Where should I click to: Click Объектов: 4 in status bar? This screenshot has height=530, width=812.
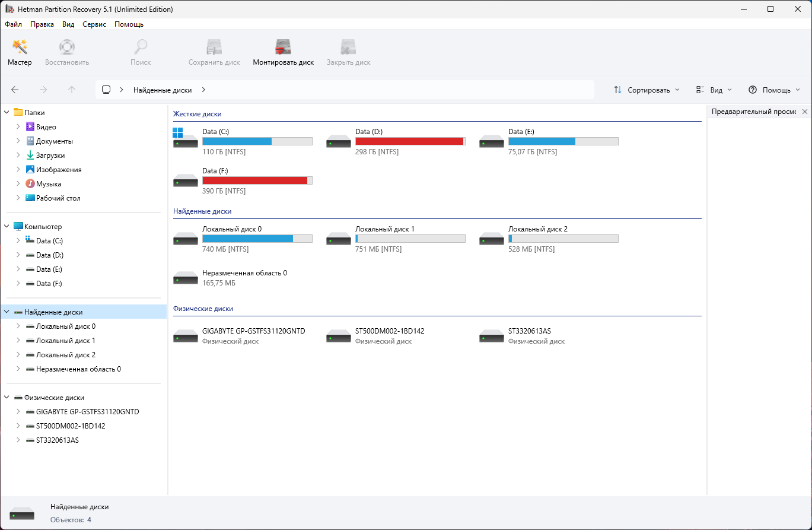71,520
